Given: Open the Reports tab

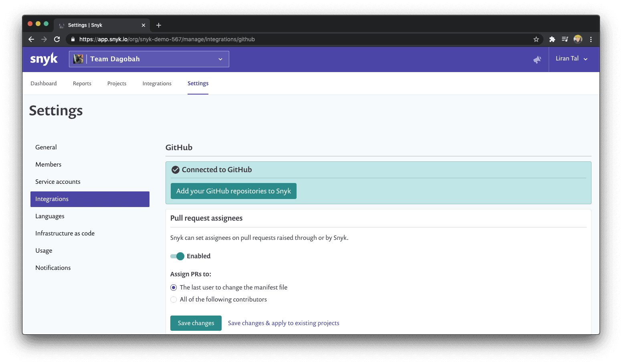Looking at the screenshot, I should (x=82, y=83).
